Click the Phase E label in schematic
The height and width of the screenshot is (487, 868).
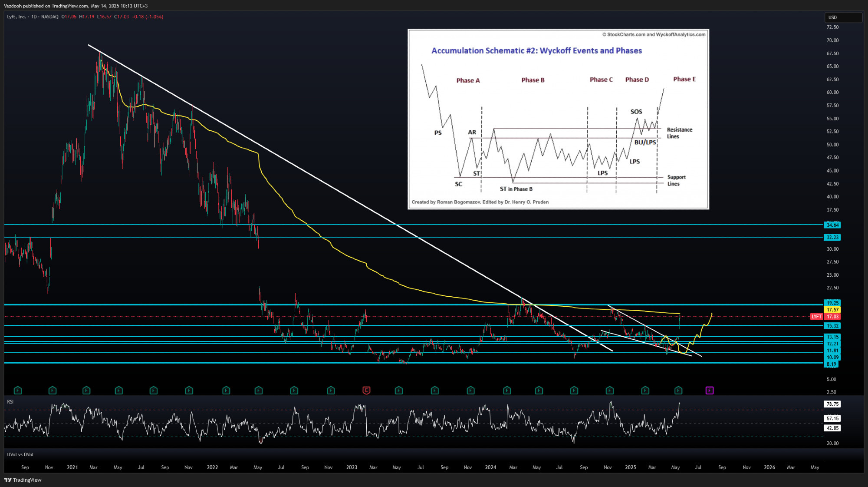tap(684, 79)
